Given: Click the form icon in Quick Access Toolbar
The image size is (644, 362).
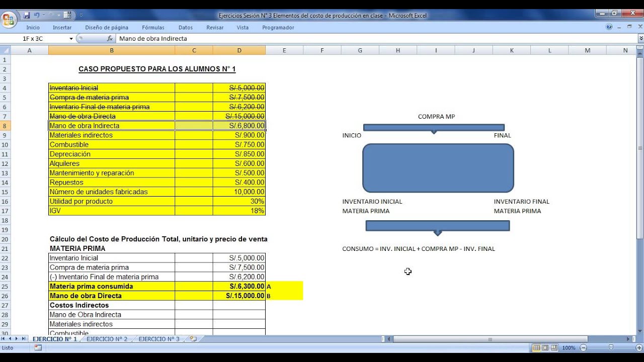Looking at the screenshot, I should [67, 16].
